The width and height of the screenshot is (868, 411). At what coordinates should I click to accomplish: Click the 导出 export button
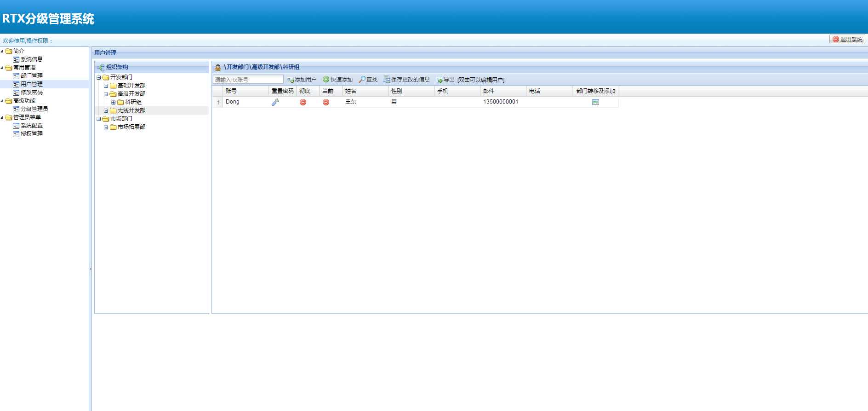click(x=445, y=80)
